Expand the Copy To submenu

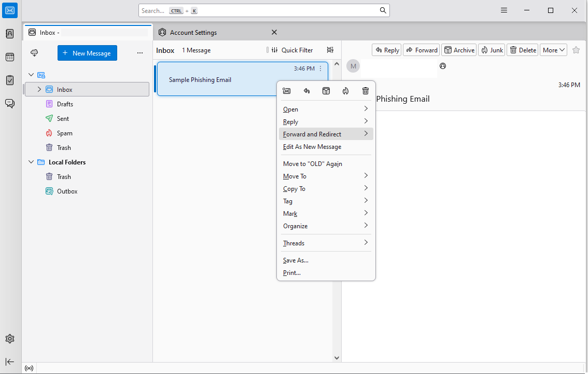pos(326,188)
